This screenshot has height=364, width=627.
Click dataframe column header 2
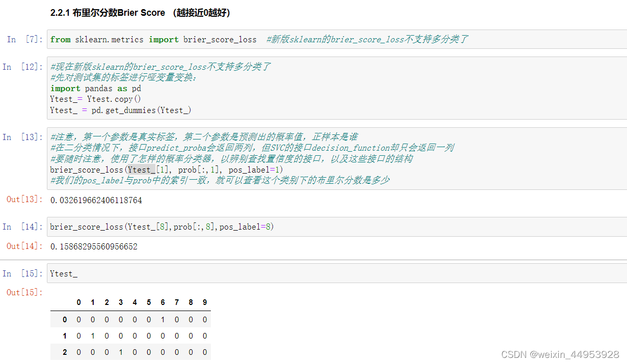pos(106,302)
